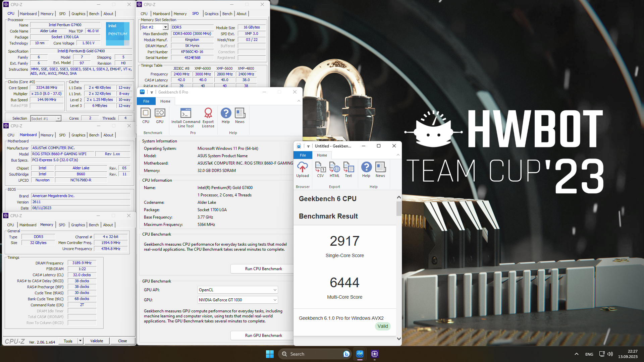Click the Core Speed value 3334.88 MHz

pos(47,87)
